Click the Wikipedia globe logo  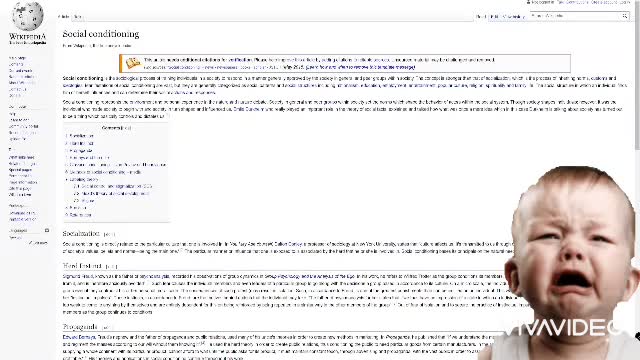28,16
